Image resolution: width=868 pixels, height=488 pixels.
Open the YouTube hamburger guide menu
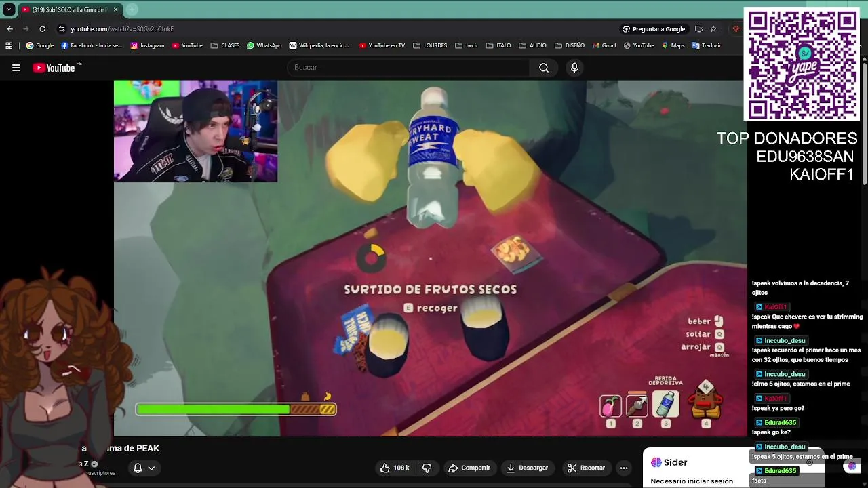point(16,68)
